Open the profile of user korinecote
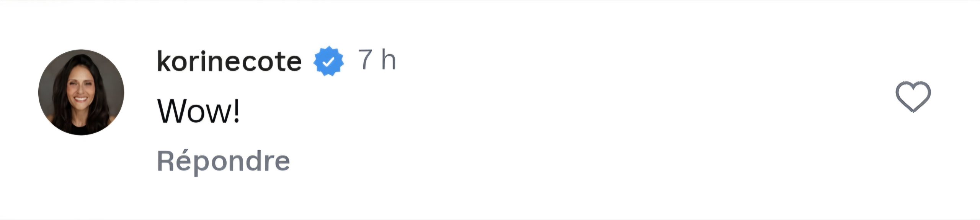 click(229, 61)
